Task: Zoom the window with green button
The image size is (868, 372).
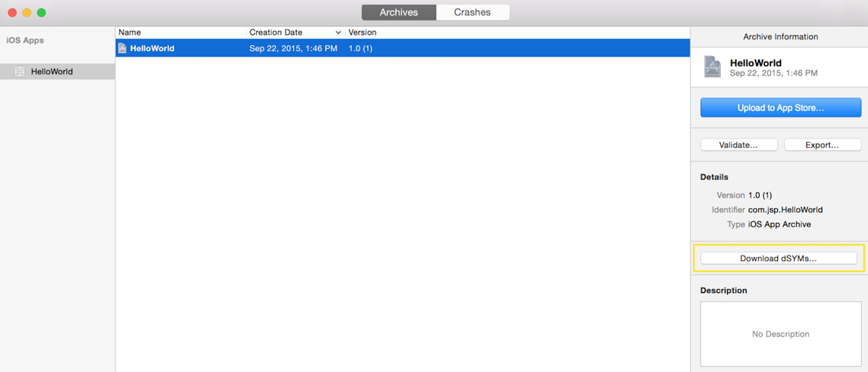Action: click(41, 12)
